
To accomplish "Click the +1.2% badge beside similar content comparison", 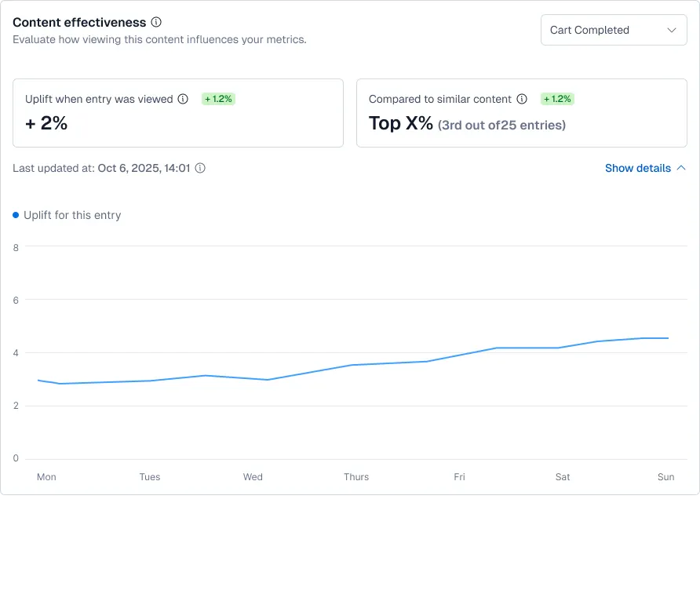I will click(x=557, y=99).
